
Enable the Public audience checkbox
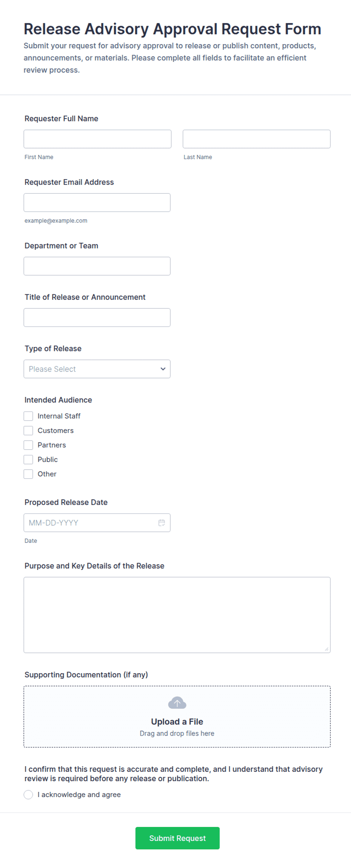click(x=28, y=459)
